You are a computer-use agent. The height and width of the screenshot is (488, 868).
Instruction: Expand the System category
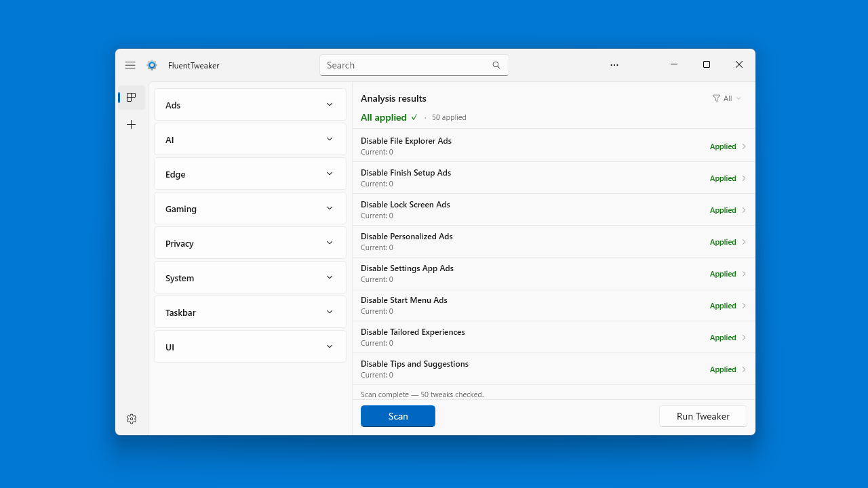pyautogui.click(x=250, y=278)
